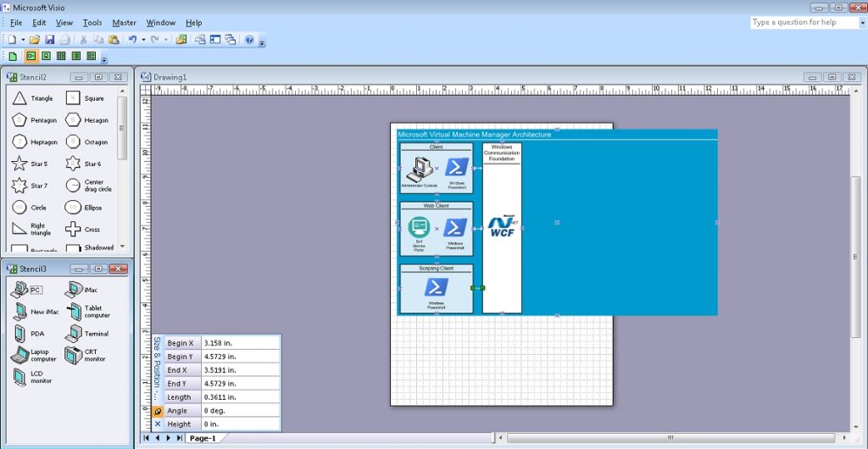
Task: Select the Hexagon shape in Stencil2
Action: 86,120
